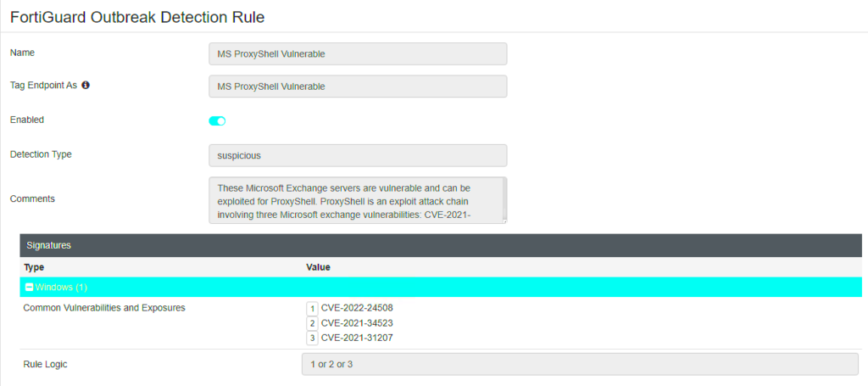868x386 pixels.
Task: Click the Comments box scrollbar
Action: pos(503,200)
